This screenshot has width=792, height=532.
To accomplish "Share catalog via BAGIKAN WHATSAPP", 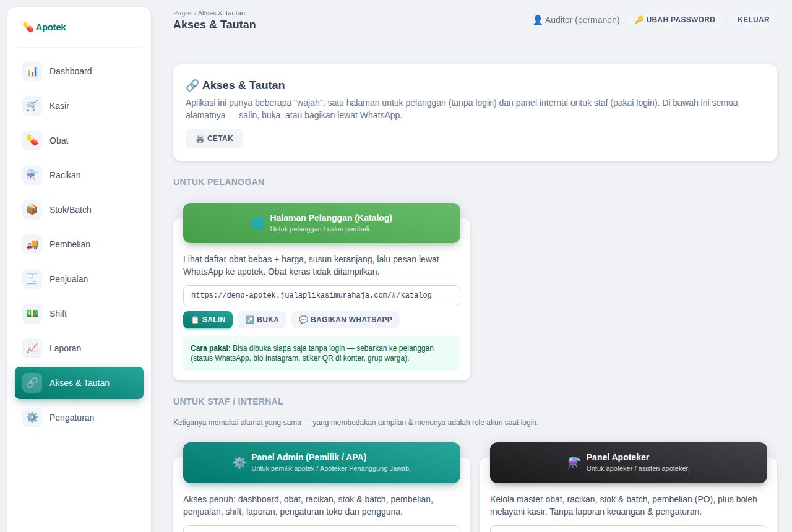I will (345, 320).
